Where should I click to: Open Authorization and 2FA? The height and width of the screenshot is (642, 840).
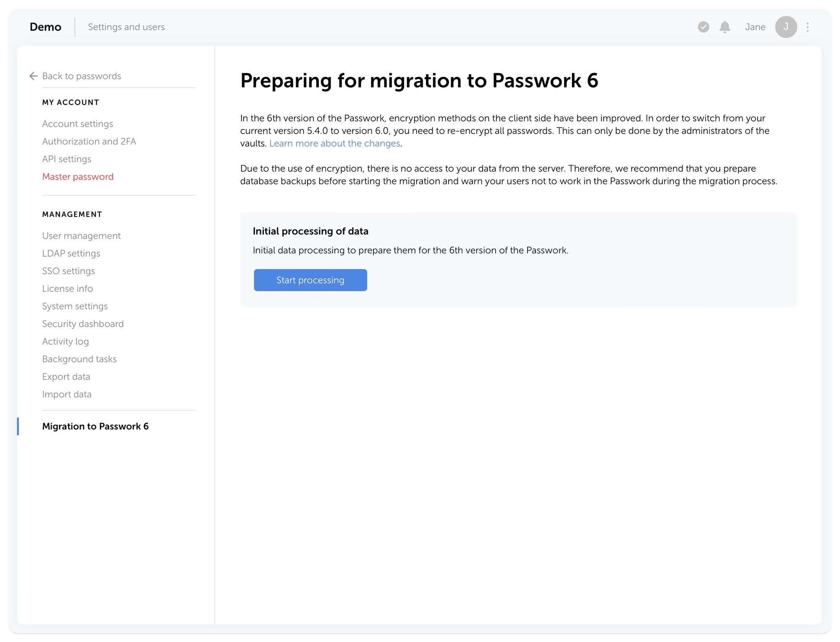tap(89, 141)
